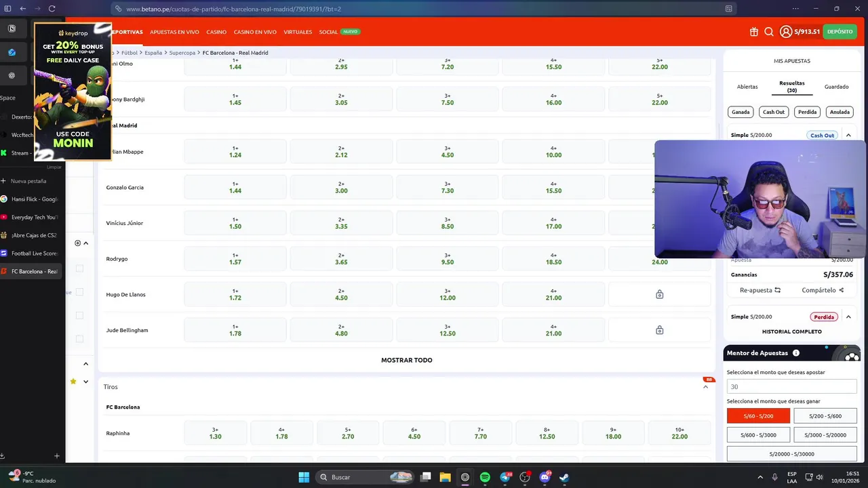Toggle the browser sidebar panel icon
The height and width of the screenshot is (488, 868).
pos(7,9)
